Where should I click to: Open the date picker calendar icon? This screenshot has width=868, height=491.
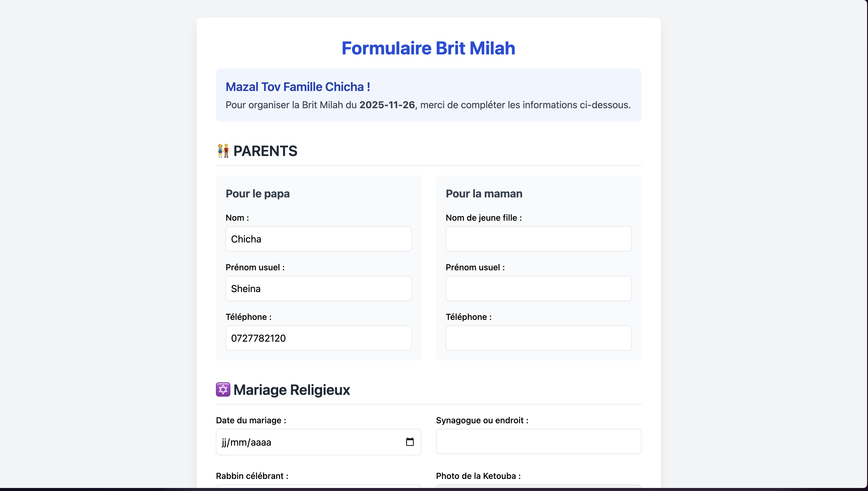(410, 441)
